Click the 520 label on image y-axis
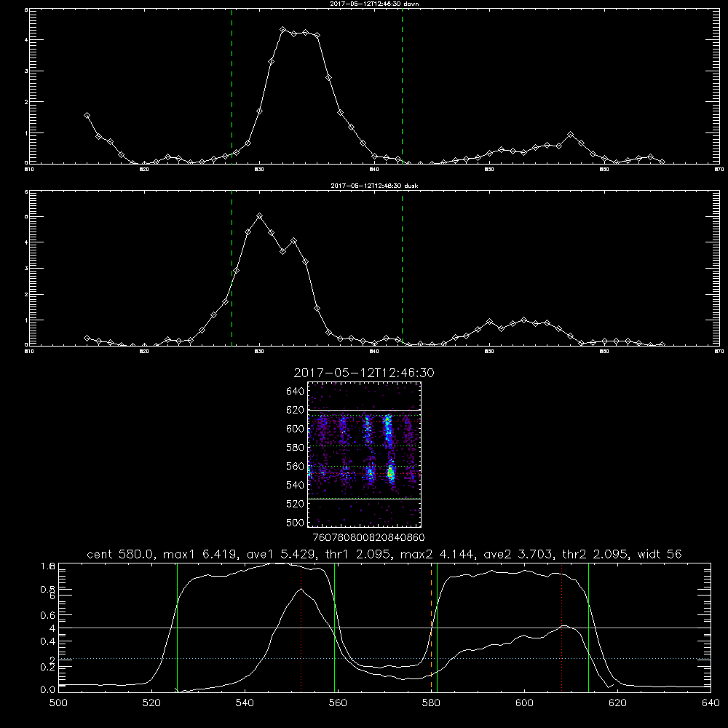 click(295, 504)
